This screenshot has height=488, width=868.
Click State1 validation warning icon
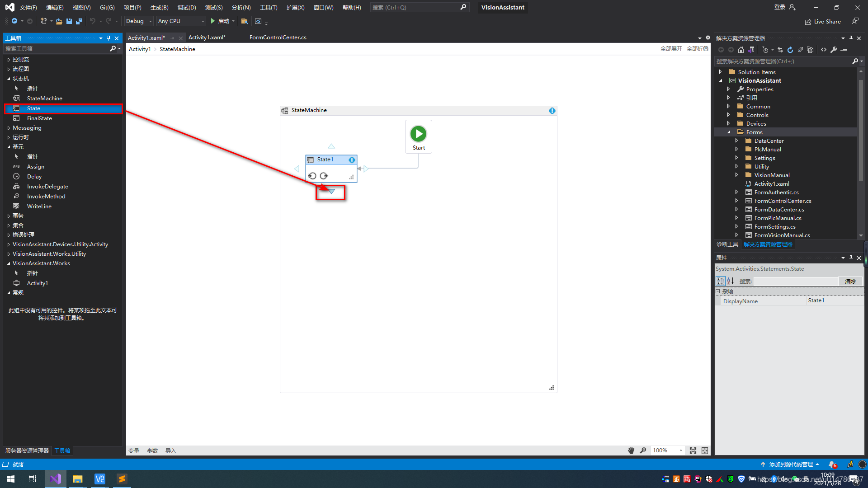(352, 160)
